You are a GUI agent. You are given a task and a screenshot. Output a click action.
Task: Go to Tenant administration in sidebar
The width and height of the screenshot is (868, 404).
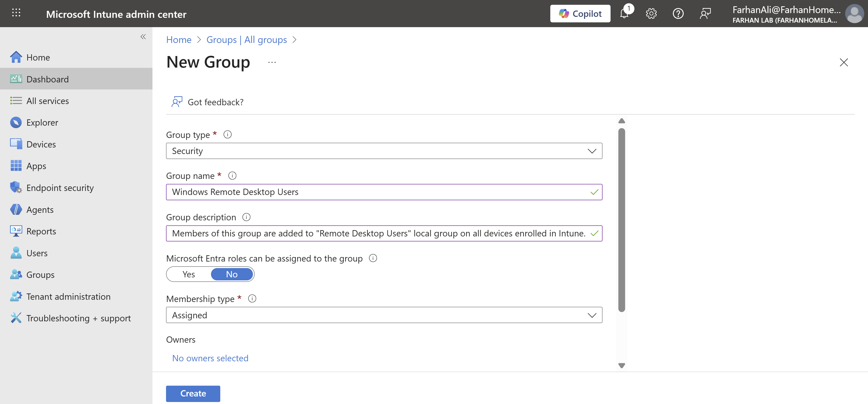(x=68, y=296)
